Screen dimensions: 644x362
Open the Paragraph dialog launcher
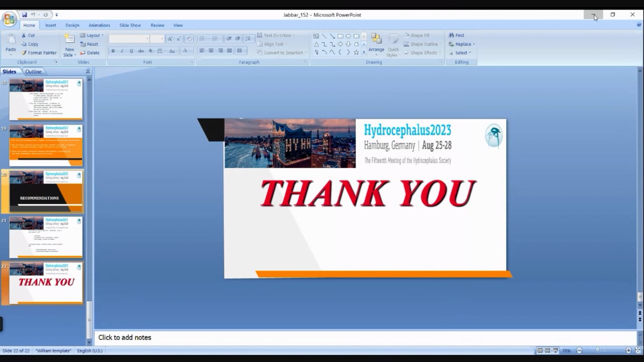pyautogui.click(x=305, y=62)
